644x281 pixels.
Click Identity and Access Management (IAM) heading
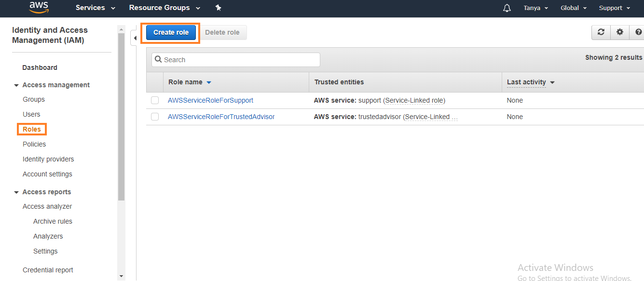click(50, 35)
